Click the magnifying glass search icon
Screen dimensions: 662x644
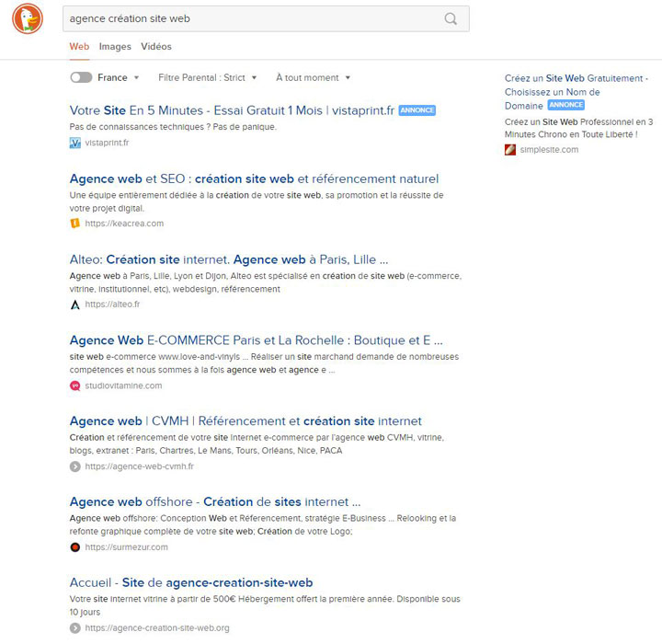pos(451,18)
